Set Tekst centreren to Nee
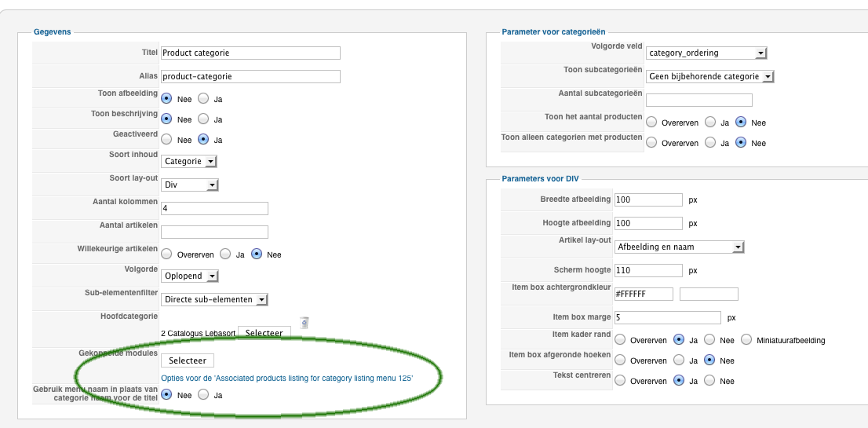Image resolution: width=868 pixels, height=428 pixels. [x=709, y=381]
